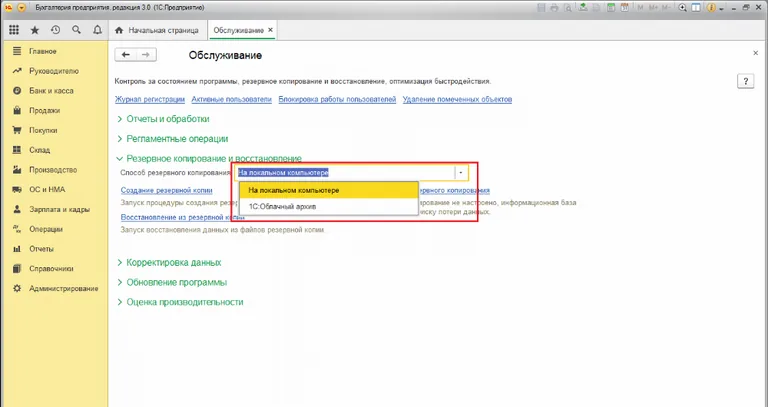The image size is (768, 407).
Task: Click the save floppy icon in title toolbar
Action: tap(541, 8)
